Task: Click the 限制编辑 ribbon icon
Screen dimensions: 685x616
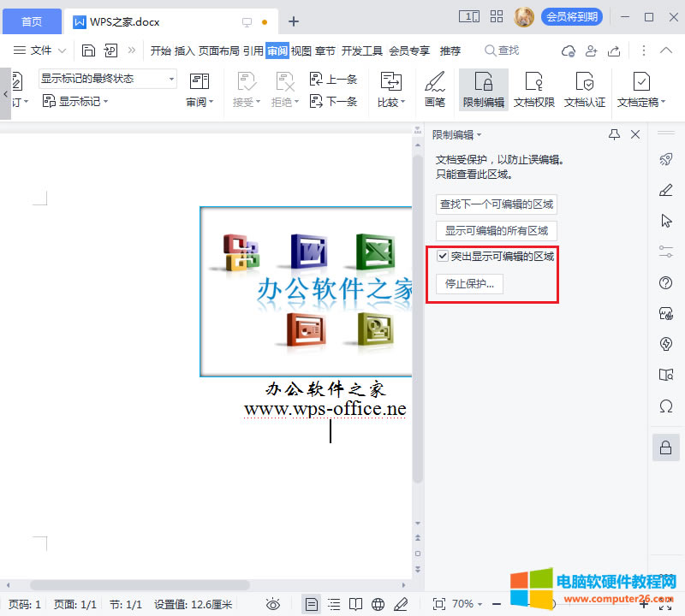Action: pyautogui.click(x=484, y=89)
